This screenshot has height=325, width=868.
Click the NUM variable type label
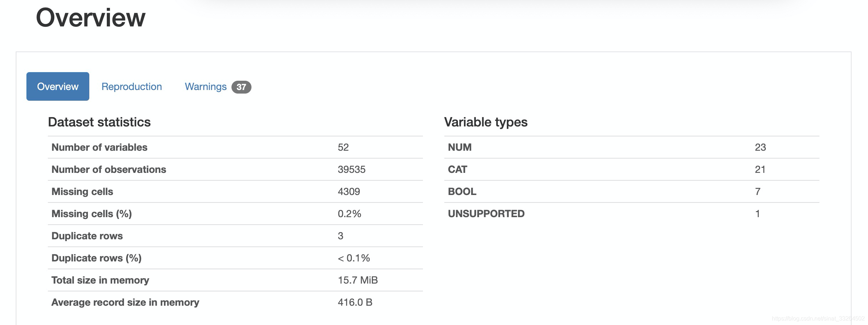[x=459, y=147]
